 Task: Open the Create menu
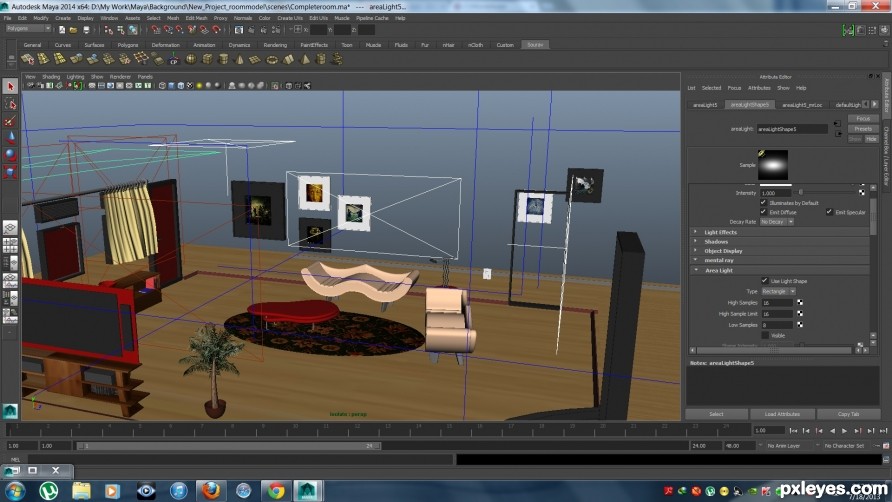pyautogui.click(x=63, y=18)
